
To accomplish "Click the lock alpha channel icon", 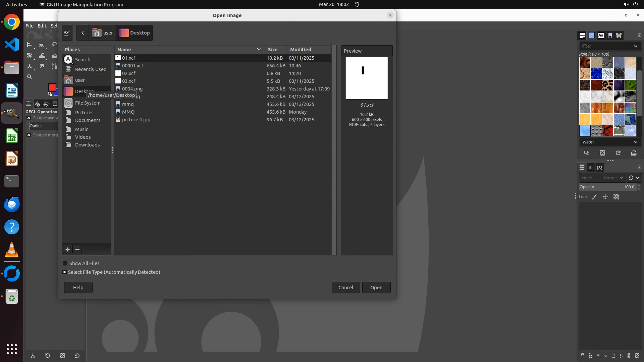I will tap(616, 197).
